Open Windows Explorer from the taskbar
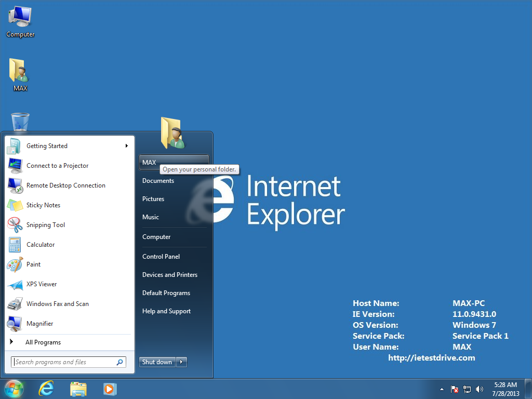The height and width of the screenshot is (399, 532). [78, 389]
